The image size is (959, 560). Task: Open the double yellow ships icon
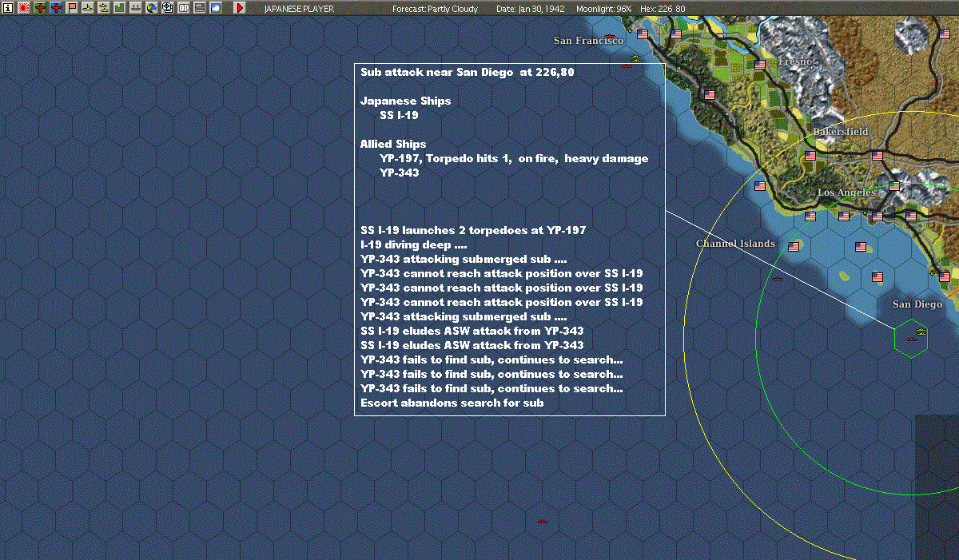103,8
